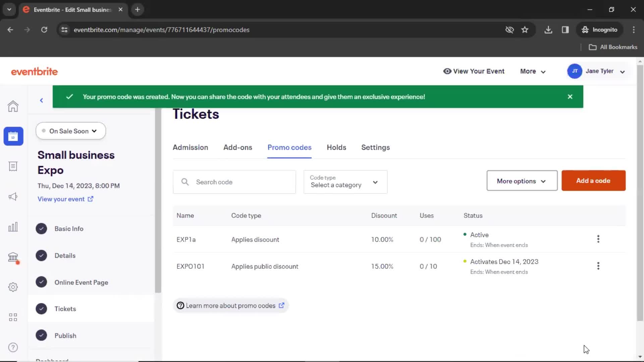This screenshot has width=644, height=362.
Task: Go back in browser history
Action: click(10, 29)
